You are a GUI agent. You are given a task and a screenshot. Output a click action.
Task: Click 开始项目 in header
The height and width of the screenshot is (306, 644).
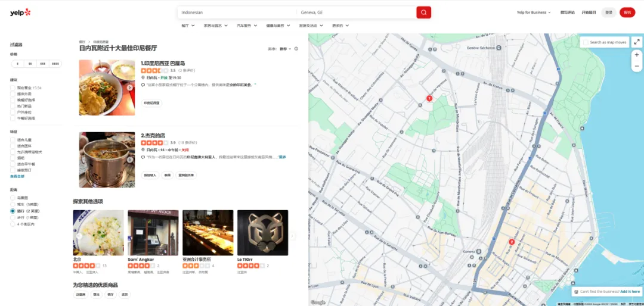(x=589, y=13)
